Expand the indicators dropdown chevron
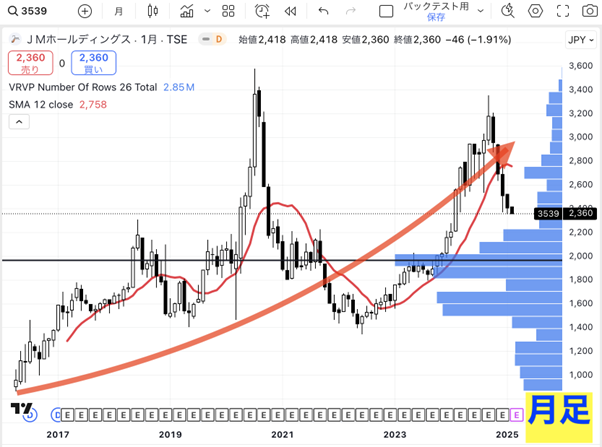Viewport: 602px width, 447px height. (207, 11)
